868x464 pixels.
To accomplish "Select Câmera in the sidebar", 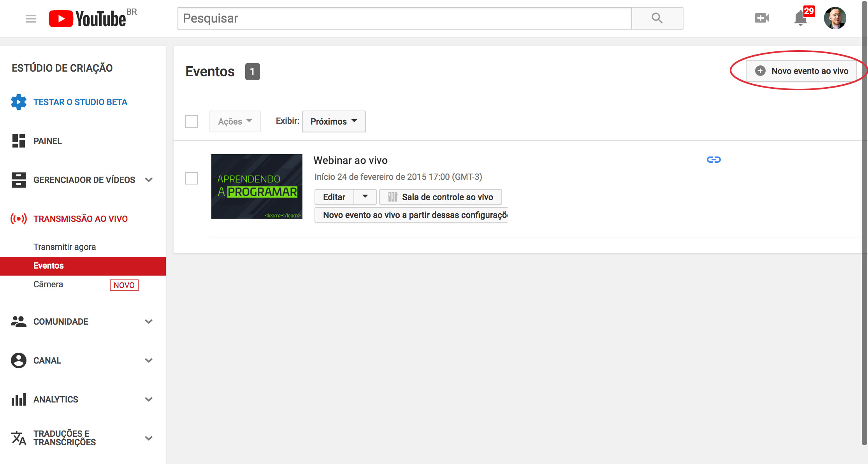I will tap(48, 284).
